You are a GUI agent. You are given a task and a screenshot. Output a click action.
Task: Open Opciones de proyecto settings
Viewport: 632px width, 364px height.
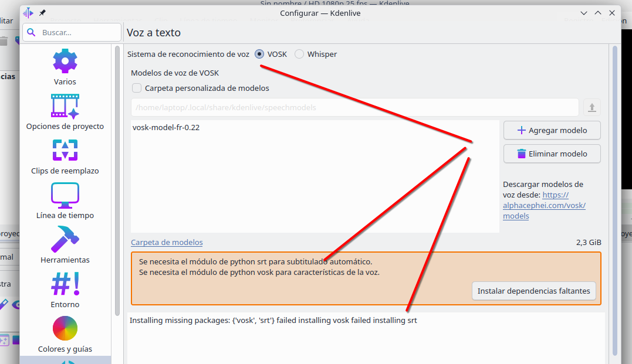pyautogui.click(x=65, y=112)
